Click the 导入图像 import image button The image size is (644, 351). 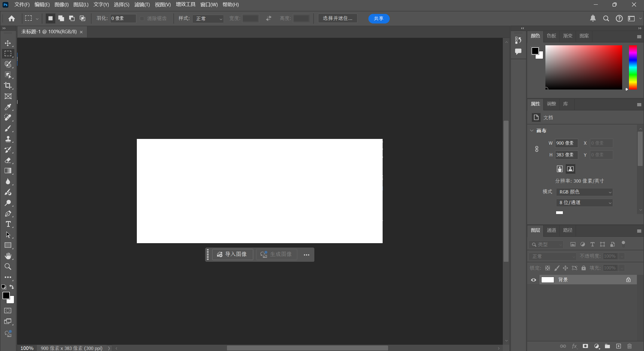coord(232,254)
